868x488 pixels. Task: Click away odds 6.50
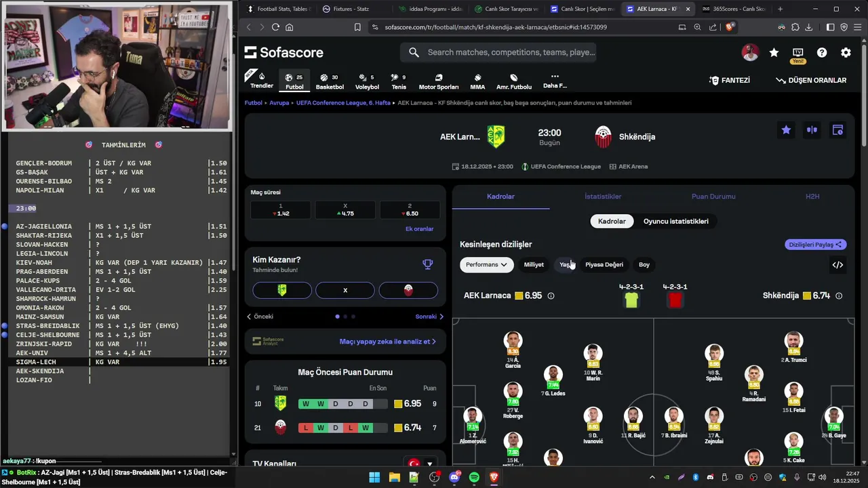click(x=409, y=210)
